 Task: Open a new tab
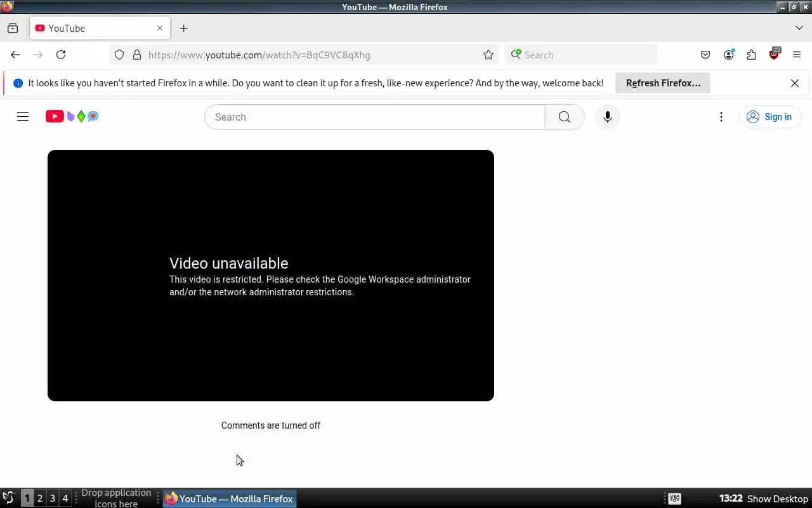tap(183, 28)
